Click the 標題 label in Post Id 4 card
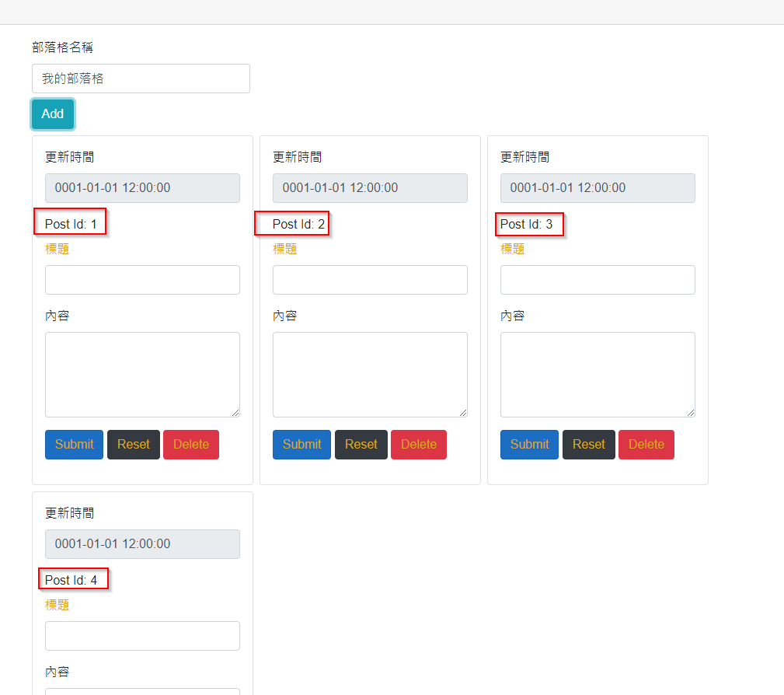The image size is (784, 695). [x=57, y=605]
